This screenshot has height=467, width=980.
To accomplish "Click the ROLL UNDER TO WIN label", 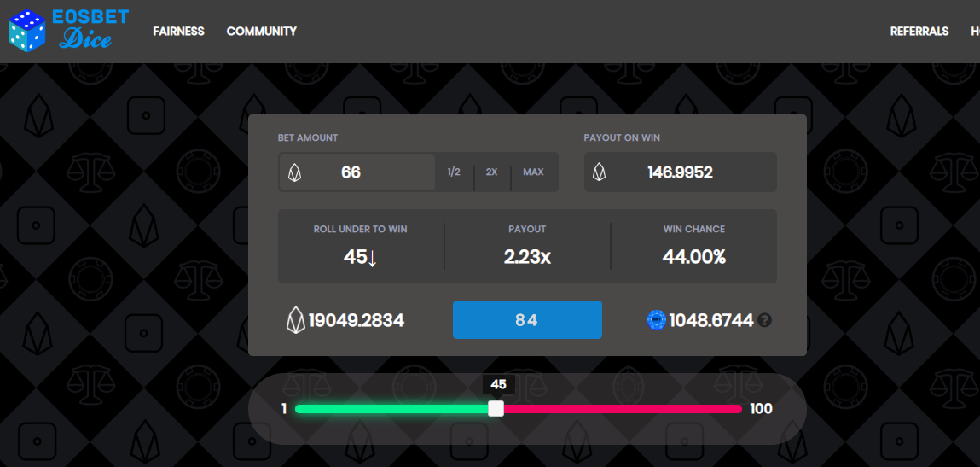I will (x=361, y=229).
